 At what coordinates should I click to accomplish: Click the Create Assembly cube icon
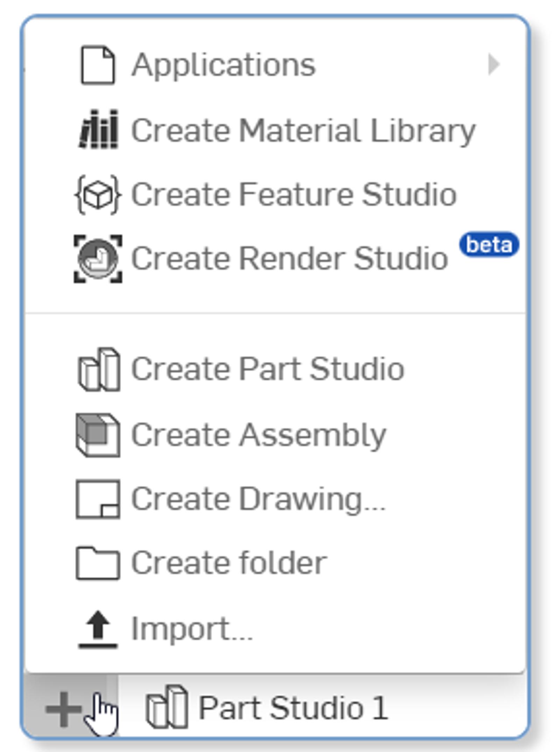tap(98, 435)
